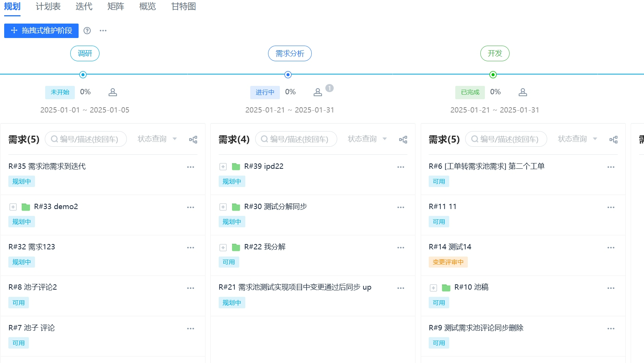Open hierarchy view icon in 开发 requirements column
This screenshot has width=644, height=363.
pyautogui.click(x=614, y=139)
